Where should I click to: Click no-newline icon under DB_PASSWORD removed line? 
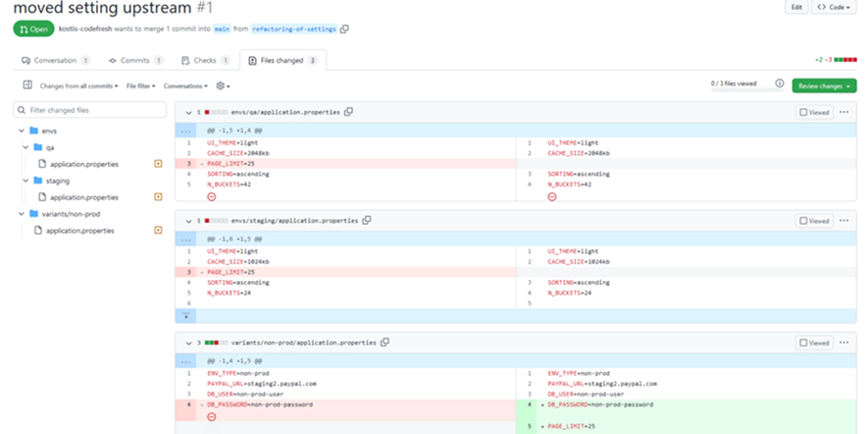[x=212, y=416]
